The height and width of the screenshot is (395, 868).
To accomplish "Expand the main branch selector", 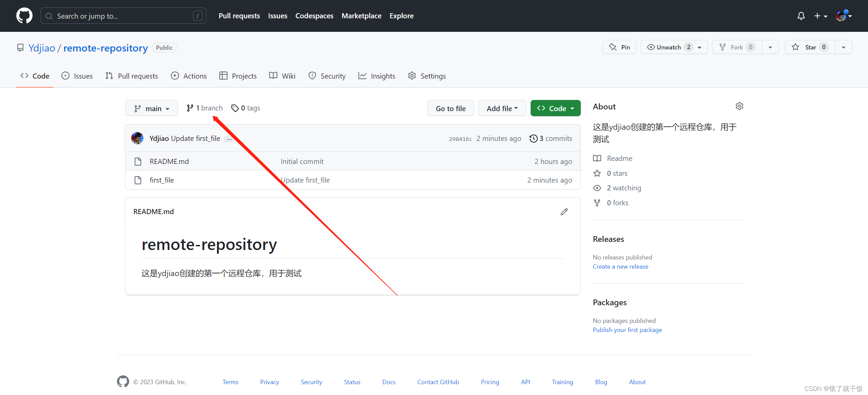I will (x=151, y=108).
